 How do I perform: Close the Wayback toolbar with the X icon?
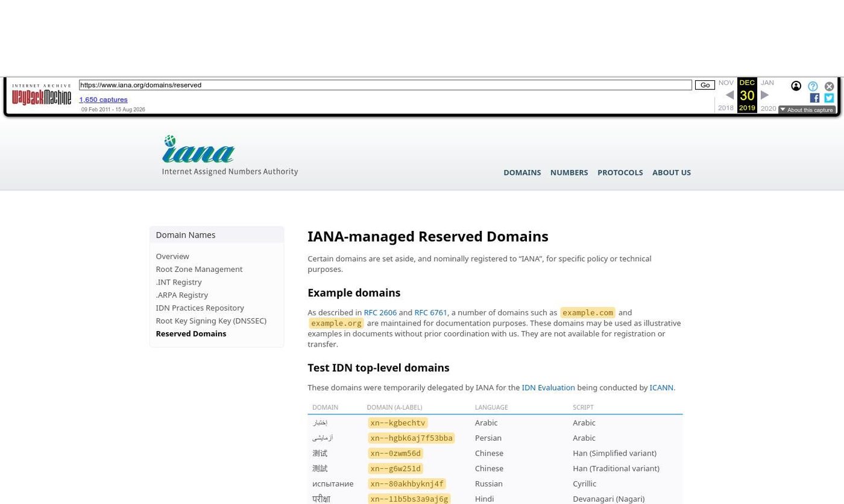[829, 86]
